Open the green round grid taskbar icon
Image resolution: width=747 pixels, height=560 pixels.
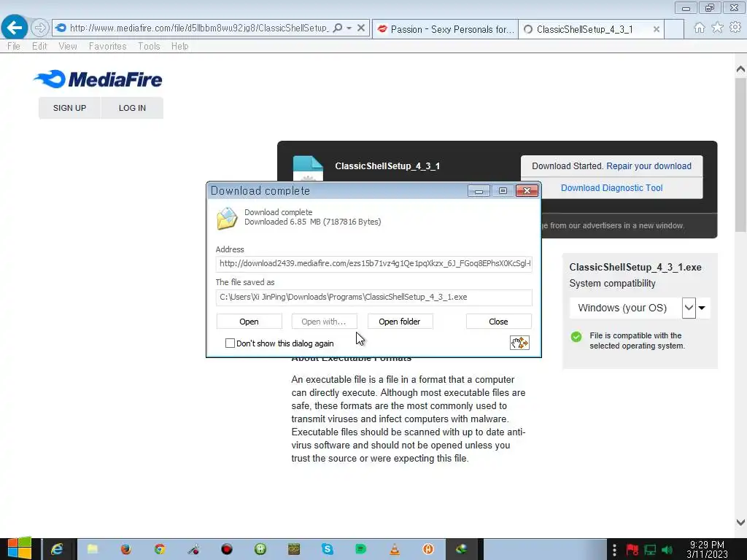[x=260, y=550]
